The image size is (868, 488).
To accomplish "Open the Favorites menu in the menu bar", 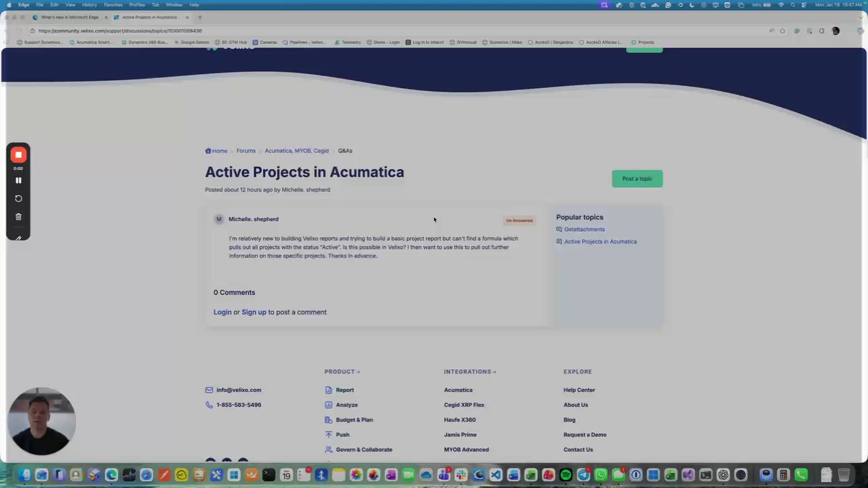I will click(x=113, y=5).
